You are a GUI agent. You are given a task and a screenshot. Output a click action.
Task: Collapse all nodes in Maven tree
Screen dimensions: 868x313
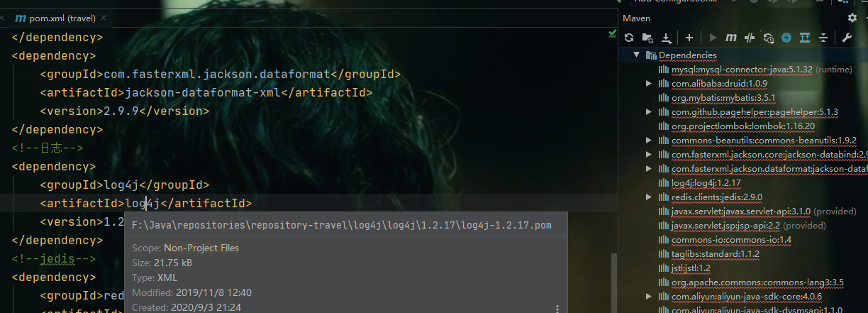coord(823,38)
